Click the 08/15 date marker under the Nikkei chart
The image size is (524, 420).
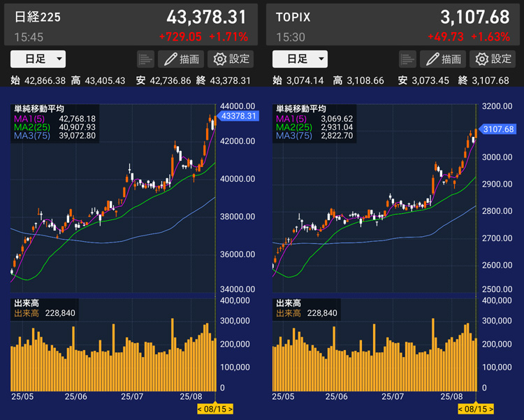click(214, 409)
